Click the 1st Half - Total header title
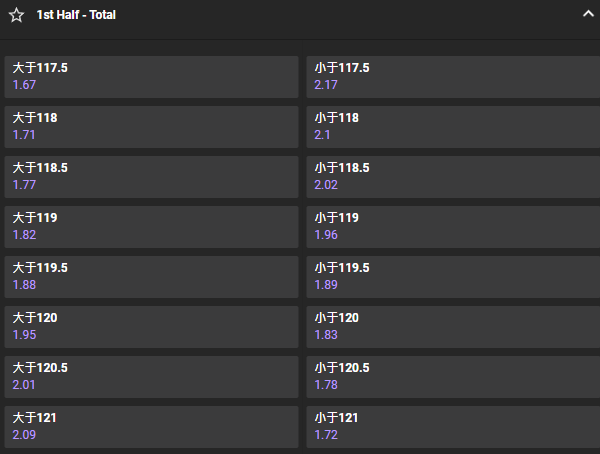 point(76,15)
